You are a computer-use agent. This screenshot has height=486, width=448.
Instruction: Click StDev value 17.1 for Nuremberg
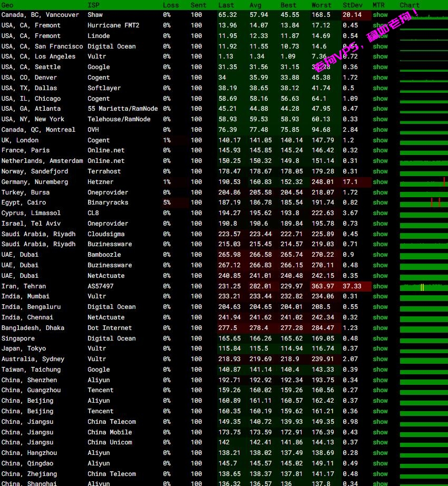click(x=350, y=182)
